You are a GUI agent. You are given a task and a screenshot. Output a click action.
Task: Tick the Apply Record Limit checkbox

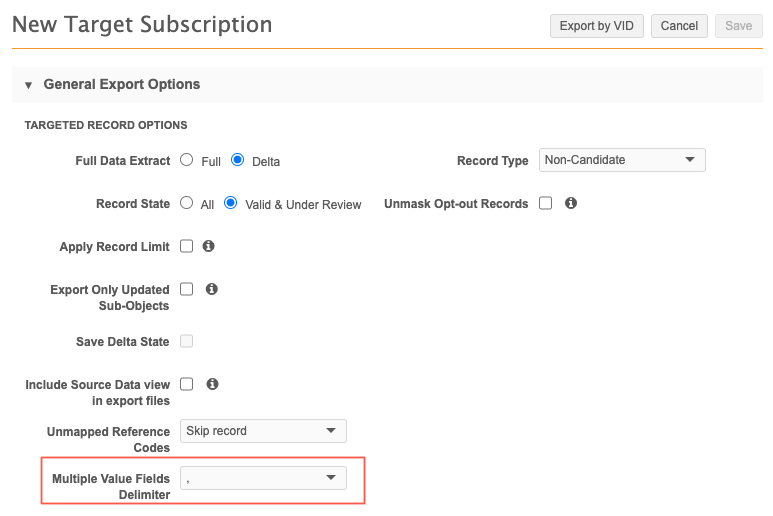coord(187,246)
